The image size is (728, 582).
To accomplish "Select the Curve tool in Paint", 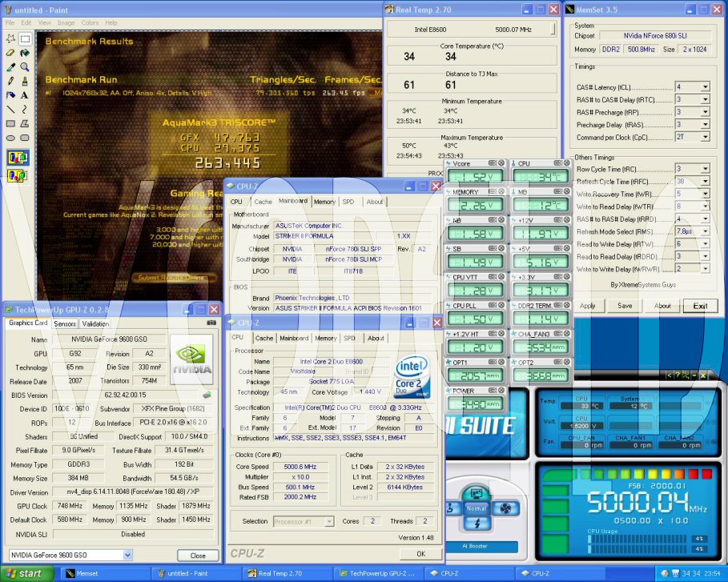I will 25,110.
